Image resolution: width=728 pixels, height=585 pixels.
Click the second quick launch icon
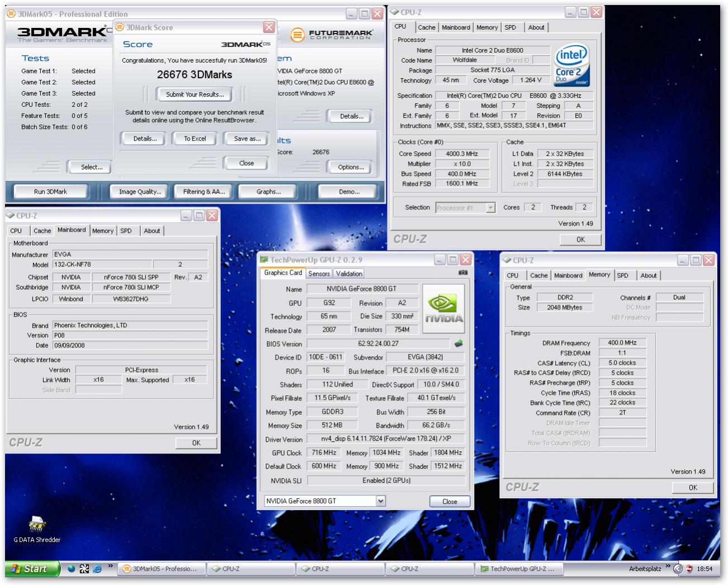tap(84, 569)
